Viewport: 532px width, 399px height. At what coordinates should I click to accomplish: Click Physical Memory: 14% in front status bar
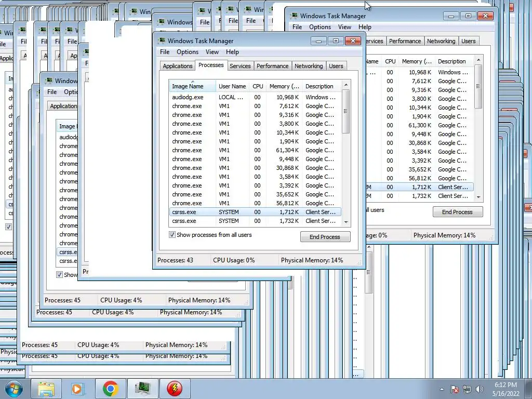tap(312, 260)
